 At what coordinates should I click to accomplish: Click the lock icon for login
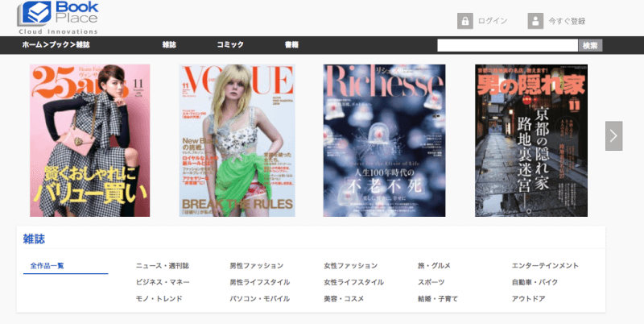pos(464,22)
